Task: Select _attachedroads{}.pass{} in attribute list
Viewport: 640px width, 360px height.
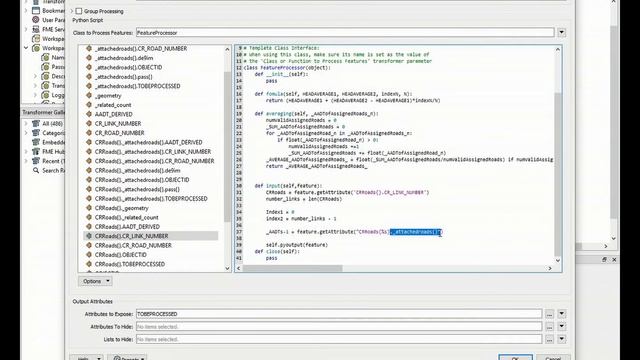Action: point(123,76)
